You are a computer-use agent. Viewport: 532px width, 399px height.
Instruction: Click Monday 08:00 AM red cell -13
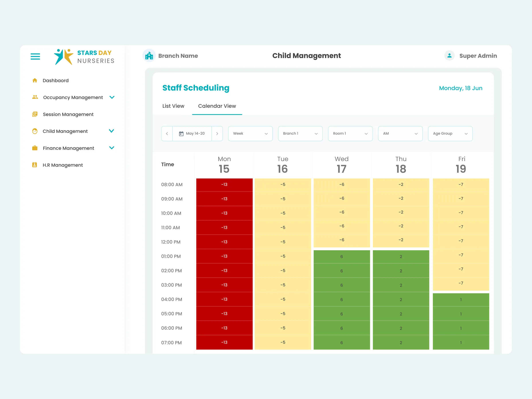click(224, 185)
